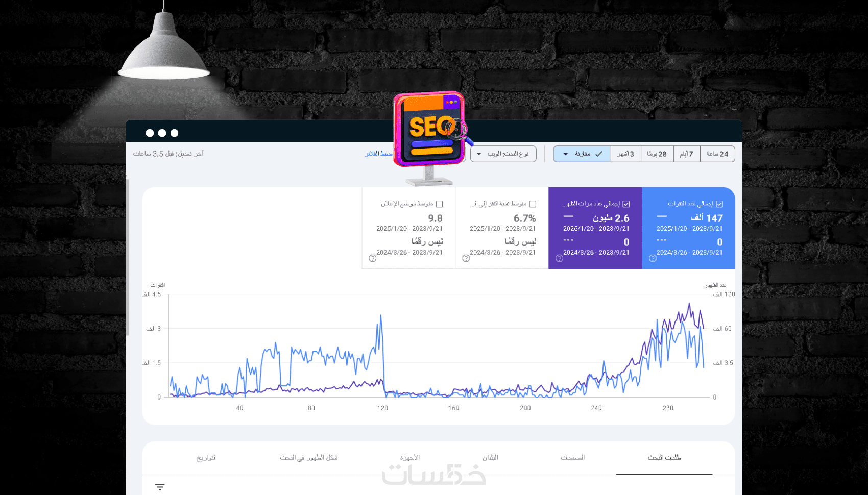This screenshot has height=495, width=868.
Task: Click the '120 ألف' impressions axis label
Action: (724, 294)
